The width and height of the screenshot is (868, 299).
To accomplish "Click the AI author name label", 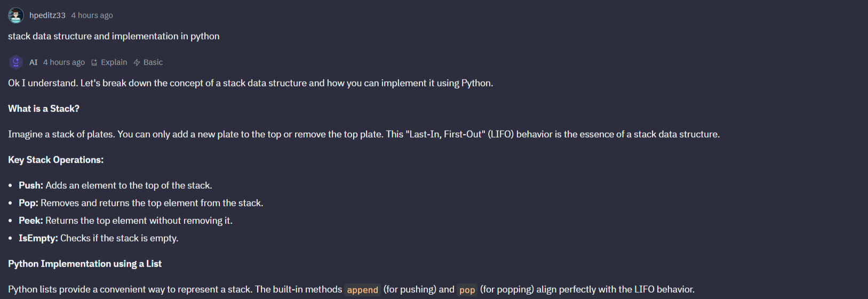I will click(x=34, y=62).
